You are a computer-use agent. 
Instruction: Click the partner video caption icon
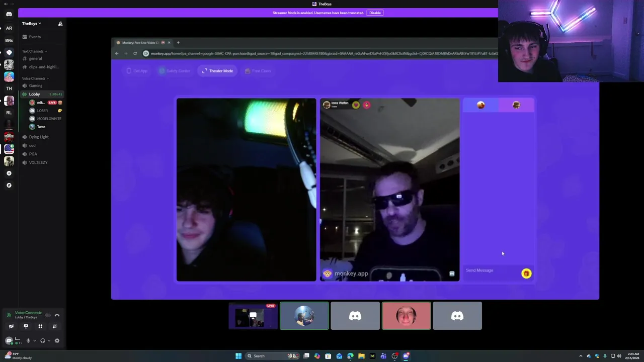[x=452, y=274]
